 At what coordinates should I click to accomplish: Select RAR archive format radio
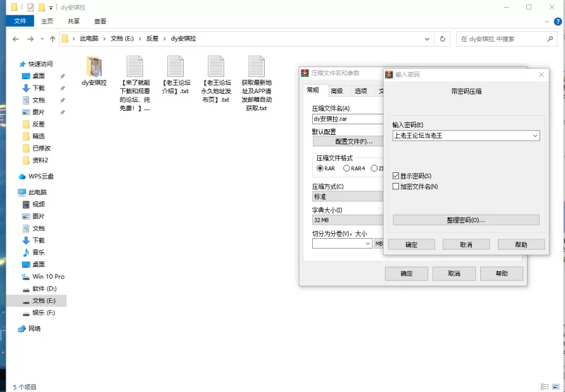(x=320, y=168)
